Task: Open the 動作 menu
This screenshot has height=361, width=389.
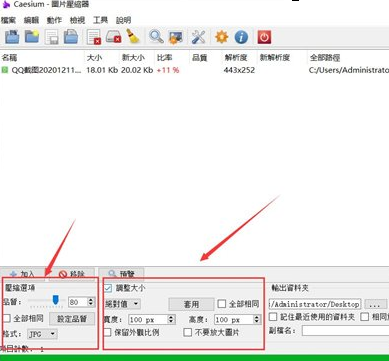Action: pos(54,20)
